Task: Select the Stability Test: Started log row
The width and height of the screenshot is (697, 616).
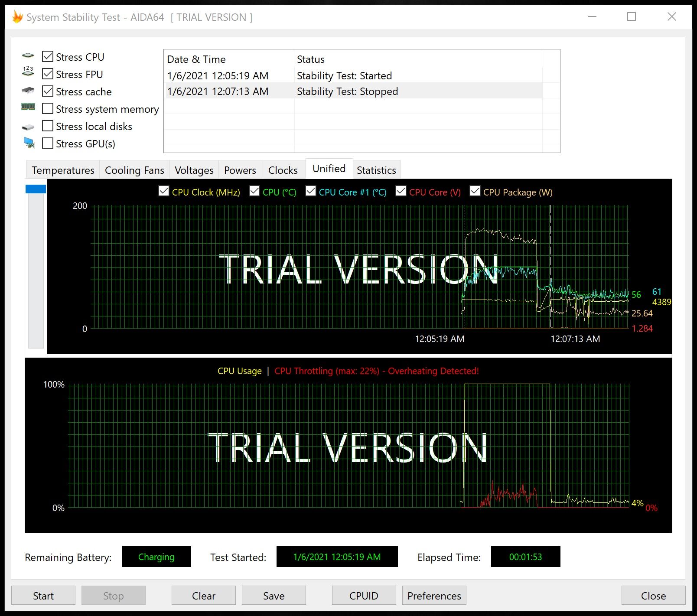Action: point(353,76)
